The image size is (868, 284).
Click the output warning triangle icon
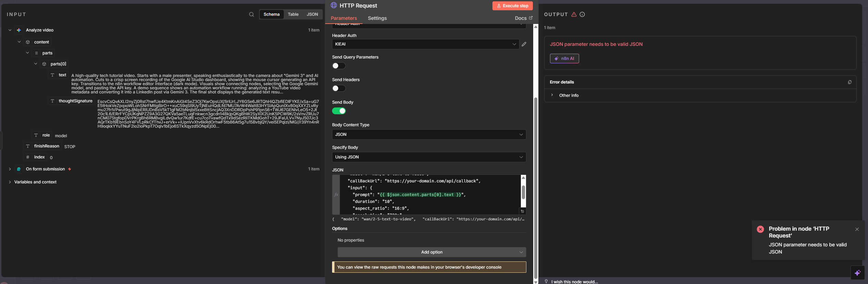(x=574, y=14)
